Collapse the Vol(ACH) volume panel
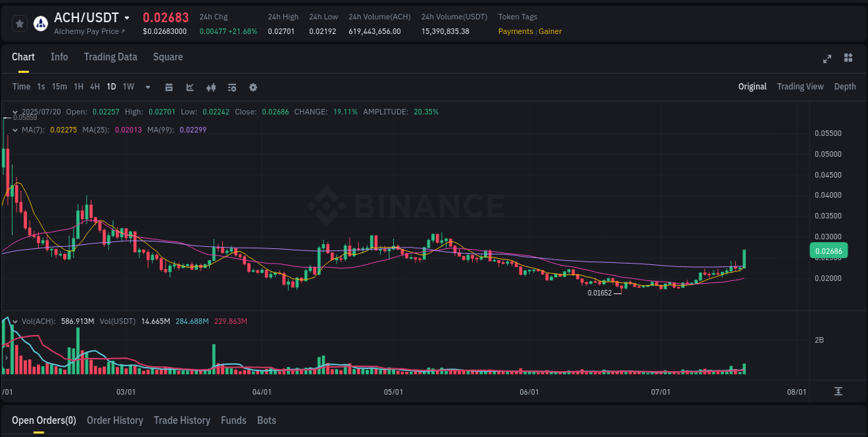The height and width of the screenshot is (437, 868). [16, 321]
